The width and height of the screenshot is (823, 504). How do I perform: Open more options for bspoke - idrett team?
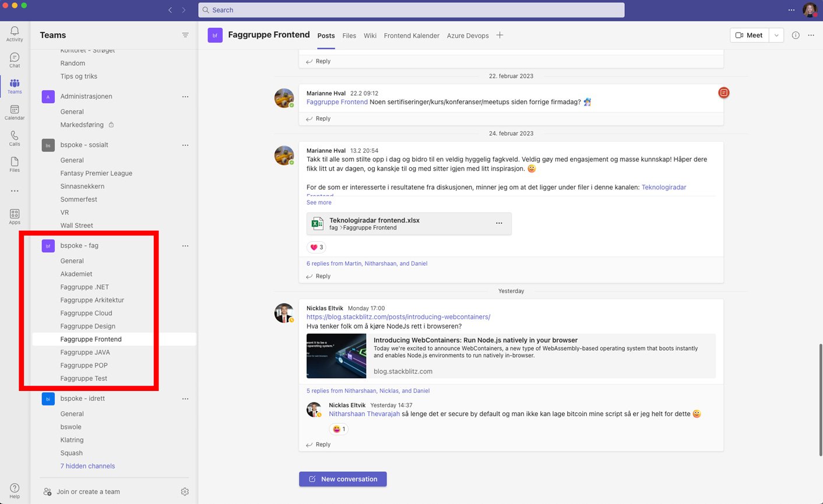[x=185, y=399]
